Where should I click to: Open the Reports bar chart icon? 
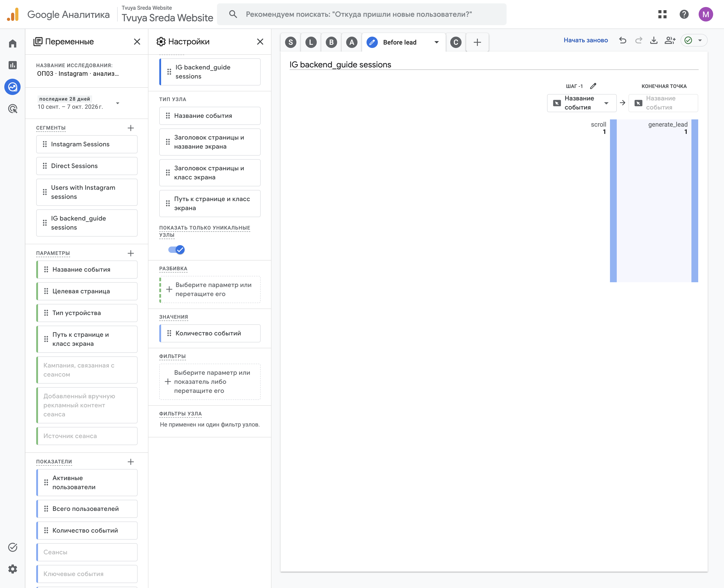coord(12,65)
